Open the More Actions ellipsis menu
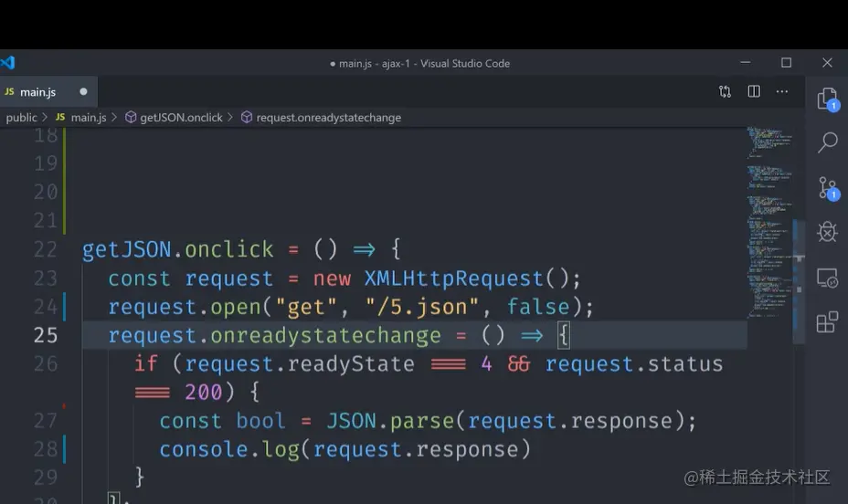The image size is (848, 504). [782, 92]
